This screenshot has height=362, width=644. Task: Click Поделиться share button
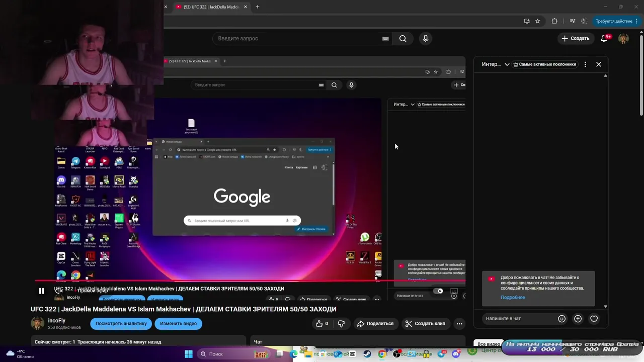[375, 323]
